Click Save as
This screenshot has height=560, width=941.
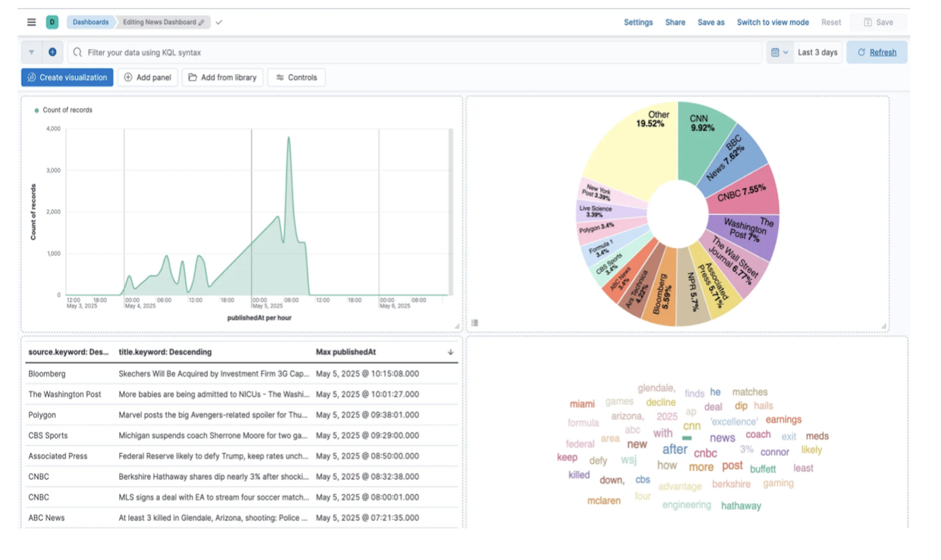click(x=711, y=22)
